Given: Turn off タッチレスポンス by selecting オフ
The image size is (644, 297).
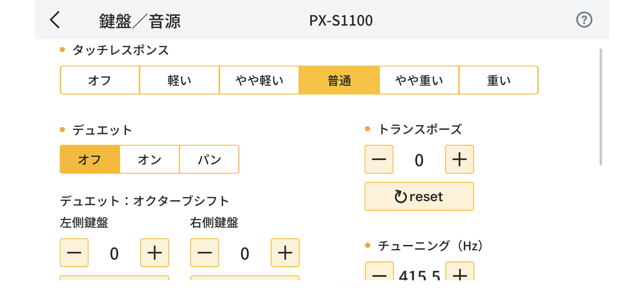Looking at the screenshot, I should (100, 80).
